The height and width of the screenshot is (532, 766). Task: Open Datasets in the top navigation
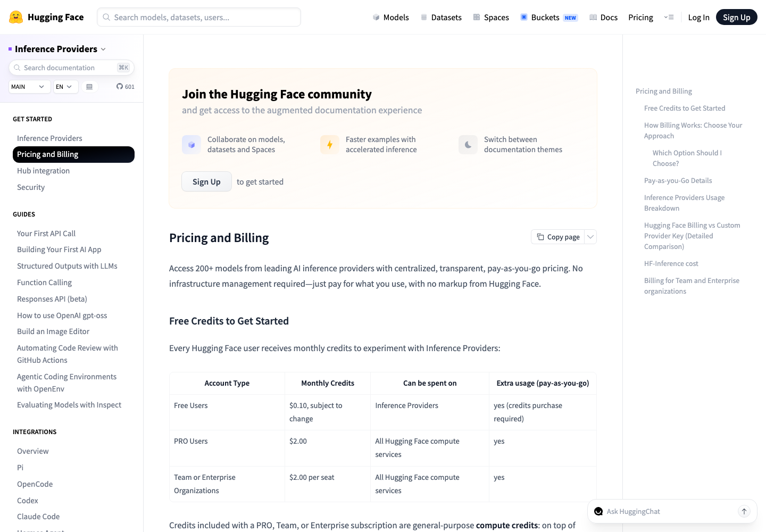(441, 17)
